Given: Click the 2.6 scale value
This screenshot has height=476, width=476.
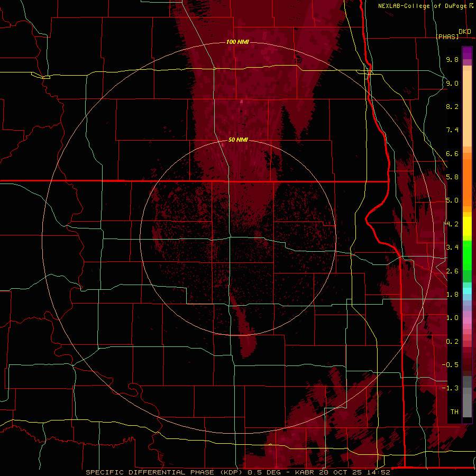Looking at the screenshot, I should (452, 271).
